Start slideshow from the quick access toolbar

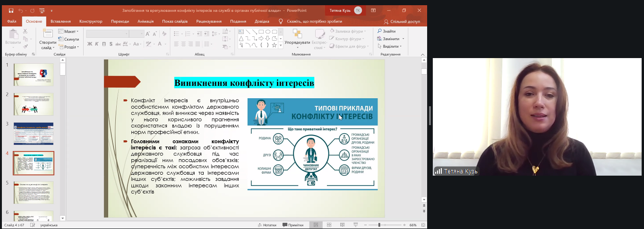click(42, 10)
